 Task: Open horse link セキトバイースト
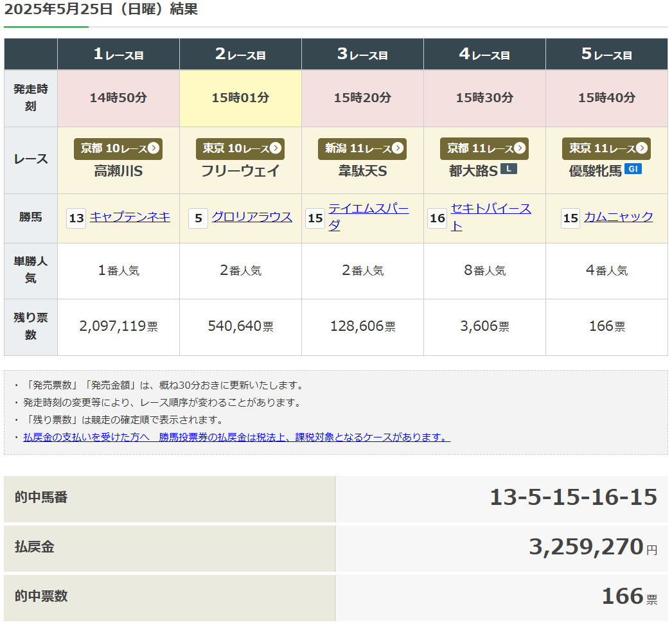click(x=491, y=217)
